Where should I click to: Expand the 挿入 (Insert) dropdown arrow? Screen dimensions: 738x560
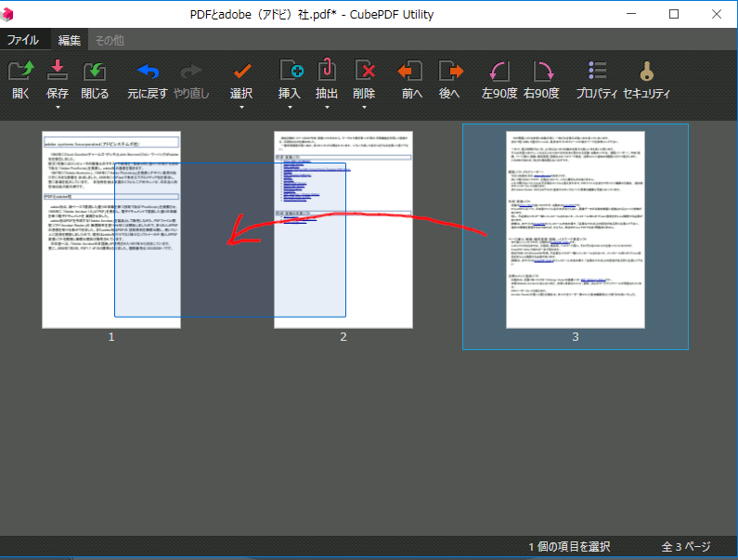coord(290,107)
